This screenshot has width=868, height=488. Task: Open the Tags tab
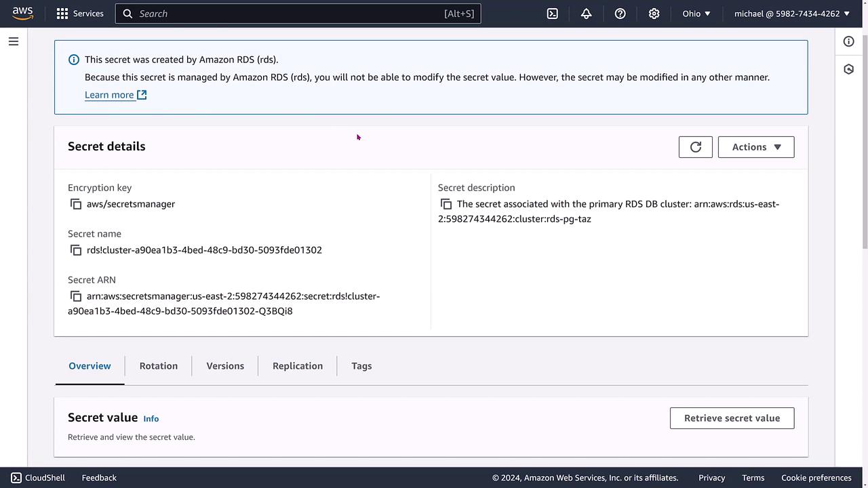coord(361,366)
